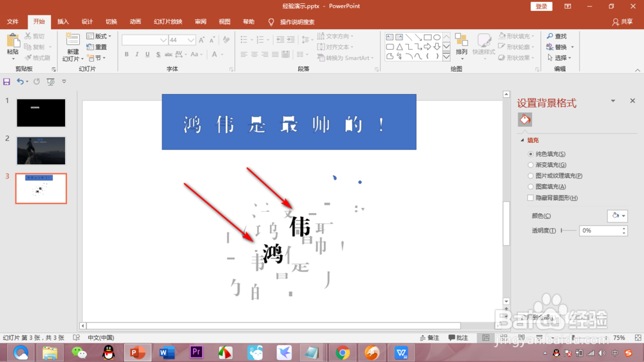The width and height of the screenshot is (644, 362).
Task: Toggle Underline formatting
Action: [147, 54]
